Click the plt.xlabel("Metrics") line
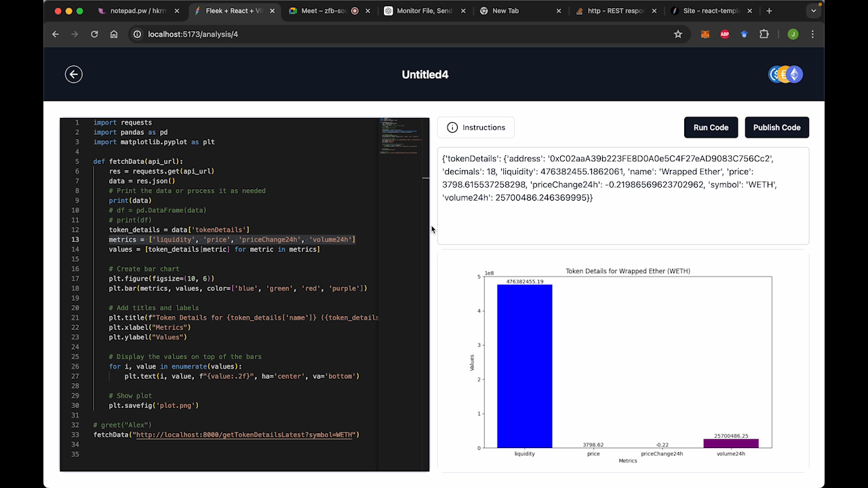Viewport: 868px width, 488px height. click(150, 327)
